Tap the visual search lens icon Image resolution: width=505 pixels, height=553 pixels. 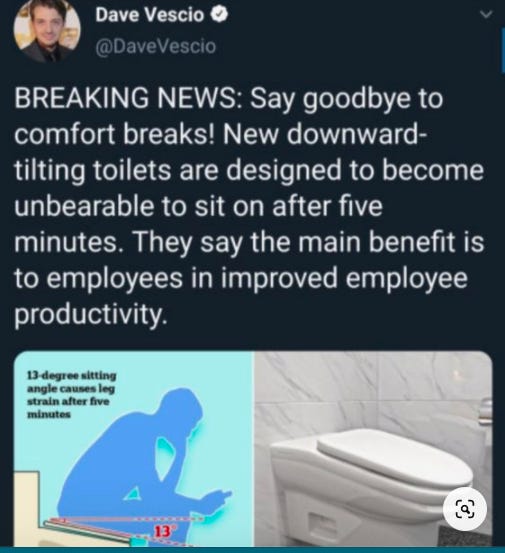click(x=465, y=509)
